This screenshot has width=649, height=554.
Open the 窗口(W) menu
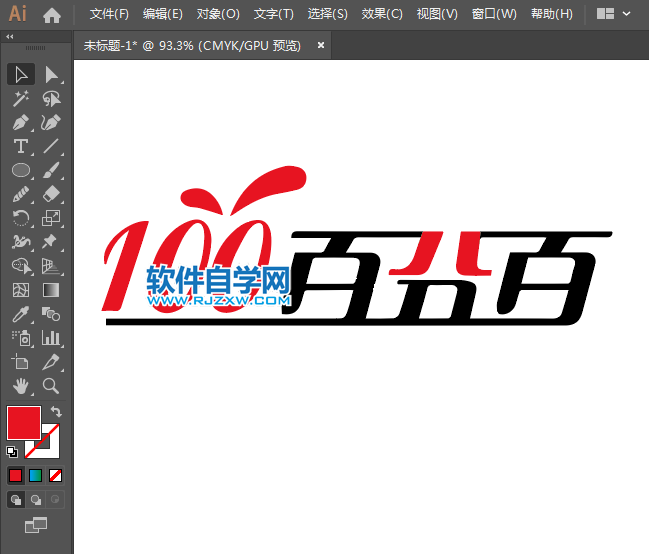494,14
